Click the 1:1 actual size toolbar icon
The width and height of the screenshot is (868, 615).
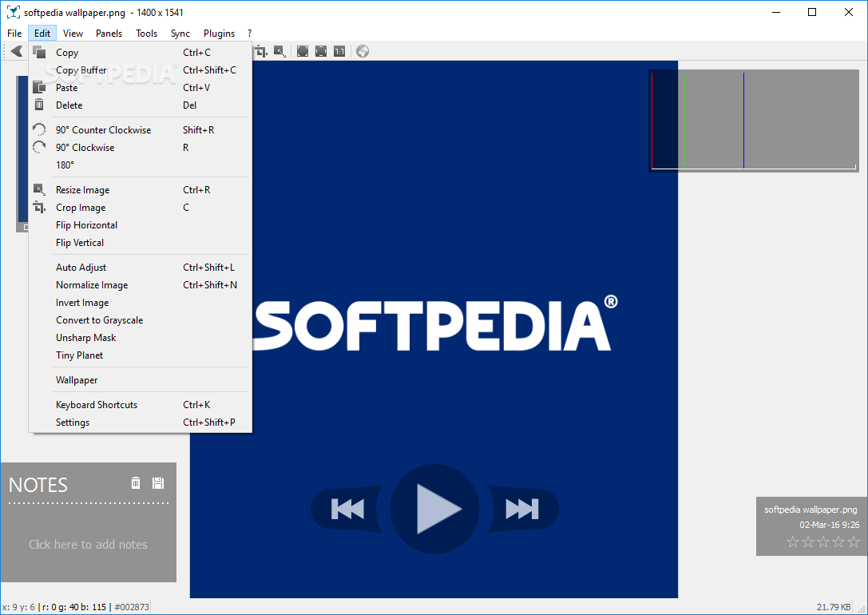339,51
